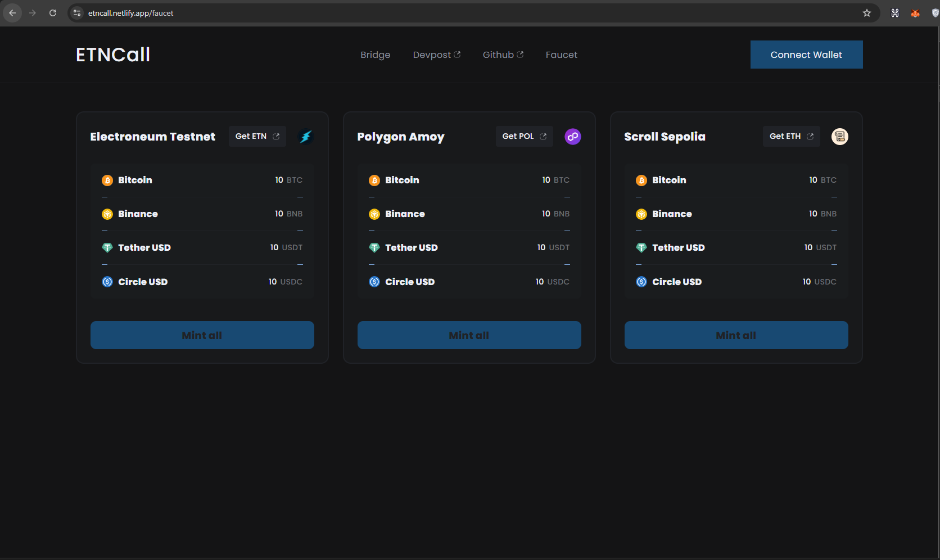Click the Get ETN link button
940x560 pixels.
click(x=257, y=137)
